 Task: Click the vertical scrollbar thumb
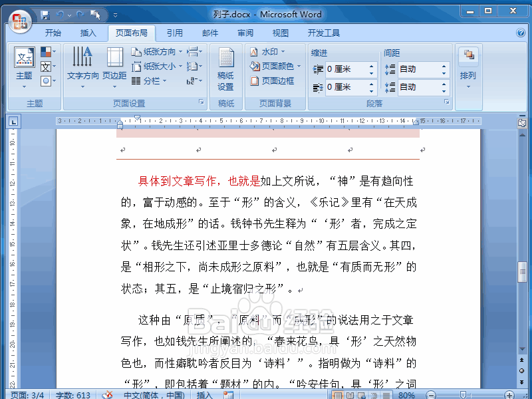[522, 272]
